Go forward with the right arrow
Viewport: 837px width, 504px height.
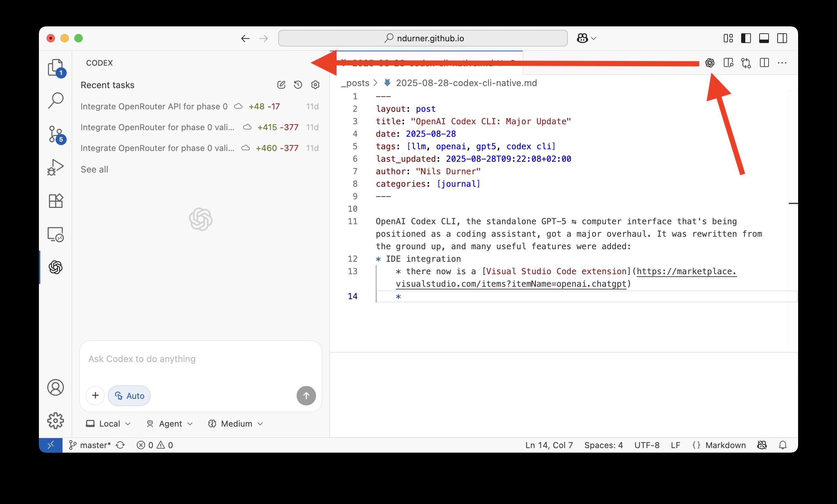click(264, 38)
